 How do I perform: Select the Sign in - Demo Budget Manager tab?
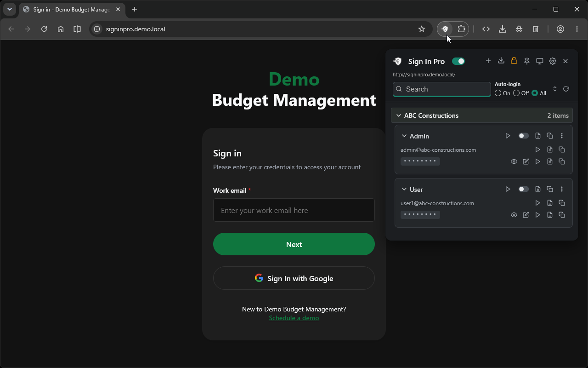(71, 9)
